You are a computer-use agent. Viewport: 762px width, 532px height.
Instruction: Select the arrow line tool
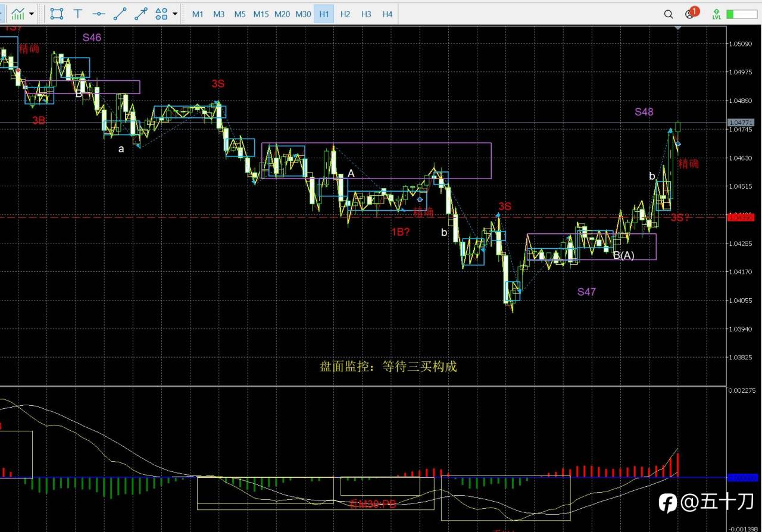[141, 13]
